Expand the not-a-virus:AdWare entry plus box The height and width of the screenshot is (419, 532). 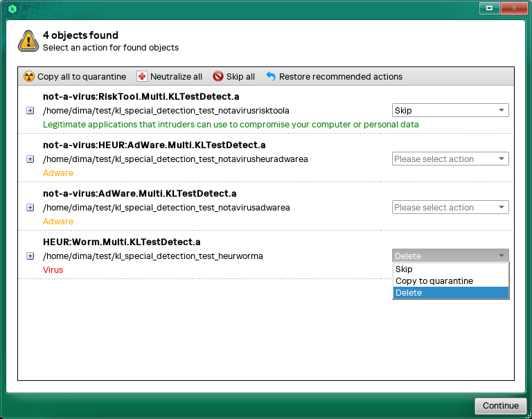click(x=30, y=207)
